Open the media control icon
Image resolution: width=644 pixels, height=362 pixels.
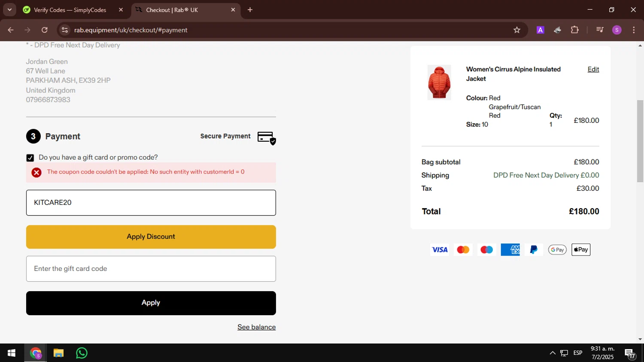click(600, 30)
